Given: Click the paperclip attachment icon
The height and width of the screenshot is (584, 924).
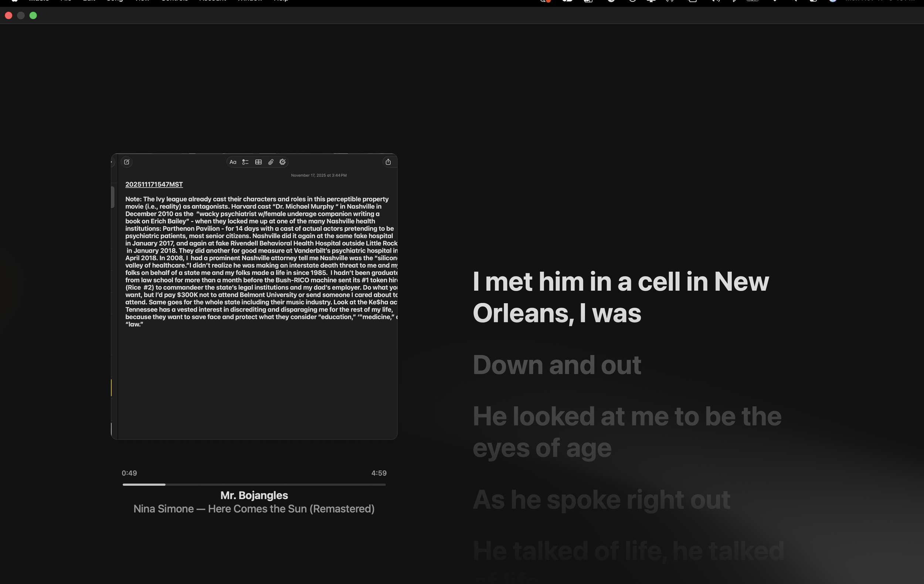Looking at the screenshot, I should coord(271,162).
